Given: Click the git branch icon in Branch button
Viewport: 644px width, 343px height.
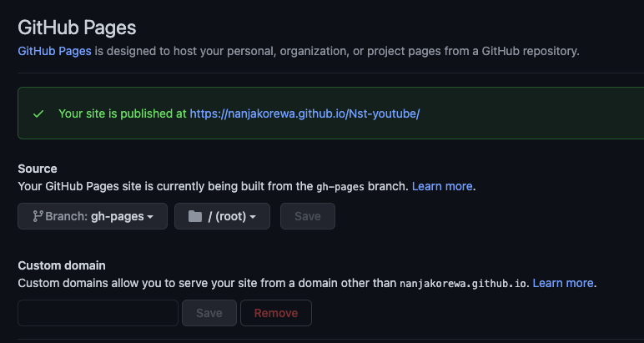Looking at the screenshot, I should pos(38,216).
